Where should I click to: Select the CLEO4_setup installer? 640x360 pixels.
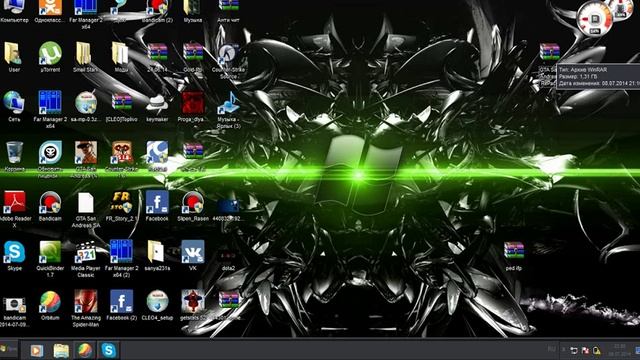click(x=157, y=302)
